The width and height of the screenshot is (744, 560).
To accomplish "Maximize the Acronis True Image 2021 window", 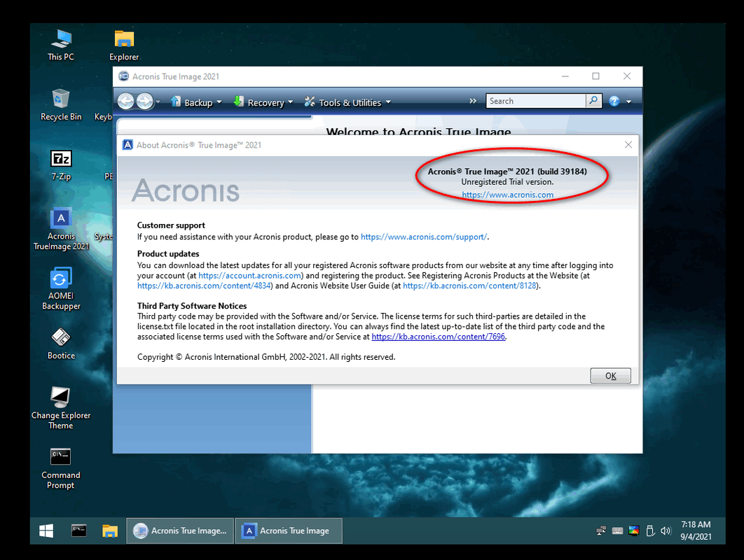I will tap(595, 76).
